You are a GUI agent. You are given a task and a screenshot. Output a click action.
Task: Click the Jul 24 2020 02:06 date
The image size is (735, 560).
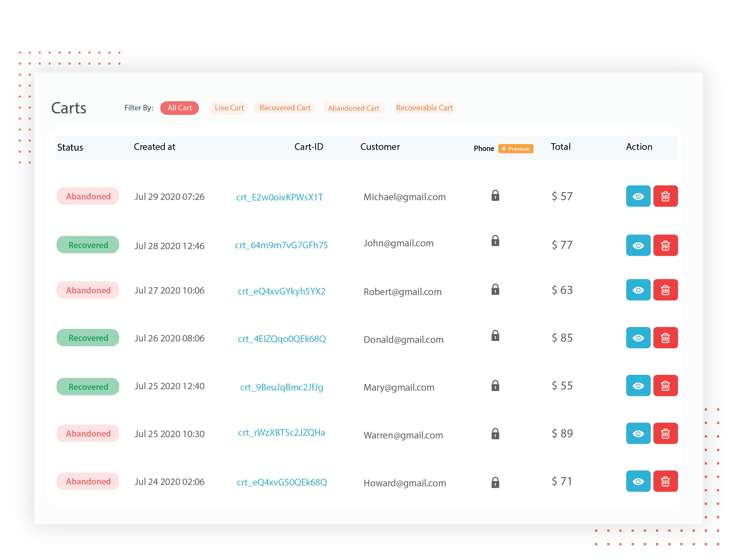click(x=169, y=482)
